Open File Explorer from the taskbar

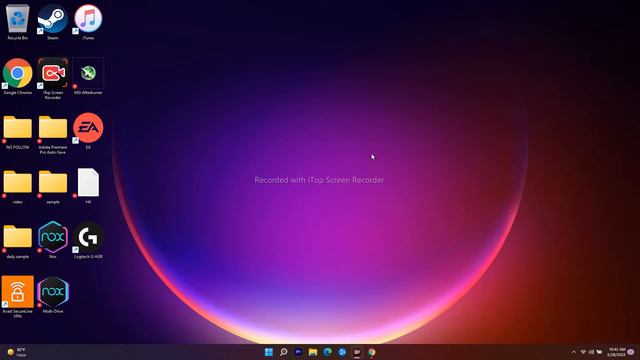313,352
